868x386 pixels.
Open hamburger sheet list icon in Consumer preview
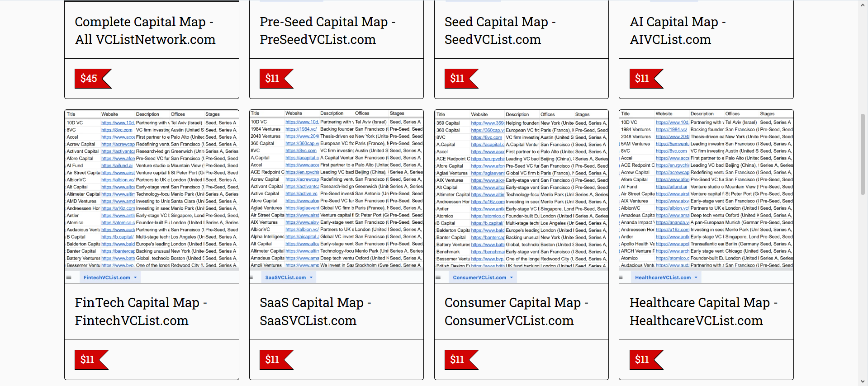click(438, 278)
